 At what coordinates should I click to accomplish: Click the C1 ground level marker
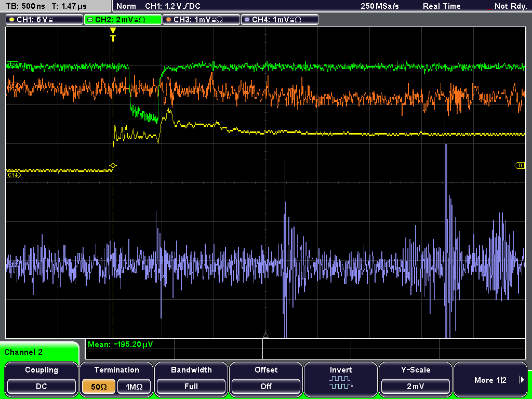[x=14, y=175]
